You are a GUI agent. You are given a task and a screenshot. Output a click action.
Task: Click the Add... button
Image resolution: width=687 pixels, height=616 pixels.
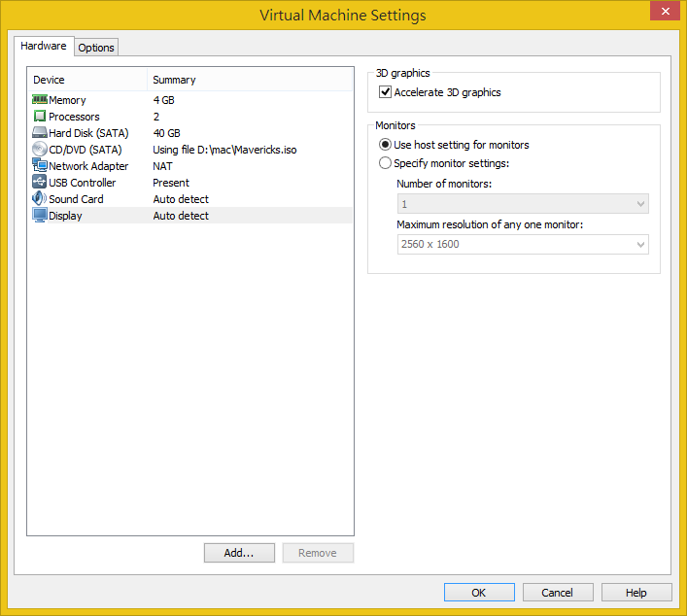coord(239,553)
